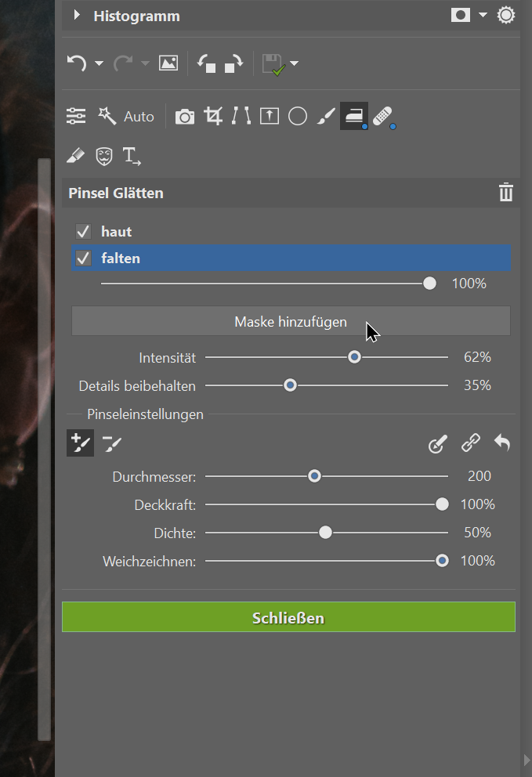The image size is (532, 777).
Task: Click the Auto magic wand enhancement
Action: click(x=107, y=117)
